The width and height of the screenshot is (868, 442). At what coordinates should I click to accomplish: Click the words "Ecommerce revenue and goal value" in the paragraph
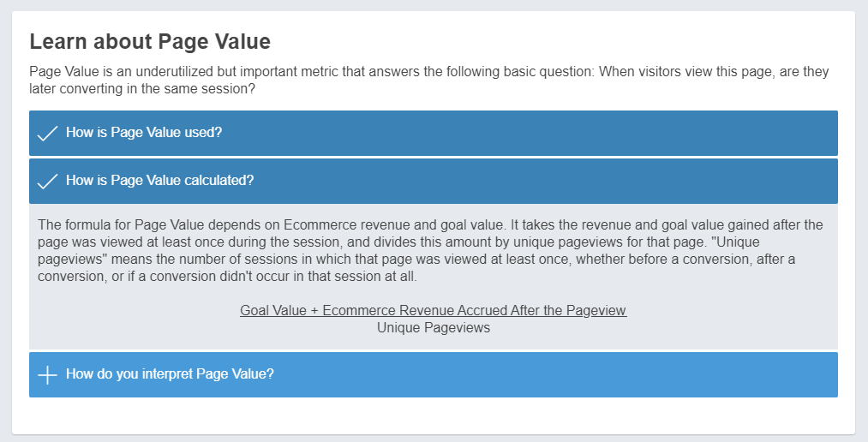pyautogui.click(x=393, y=225)
